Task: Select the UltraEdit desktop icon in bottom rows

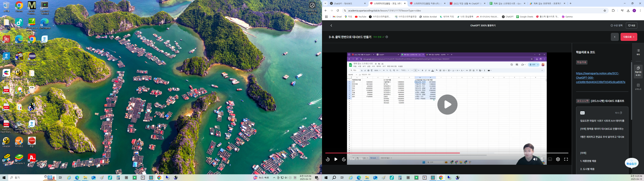Action: 6,142
